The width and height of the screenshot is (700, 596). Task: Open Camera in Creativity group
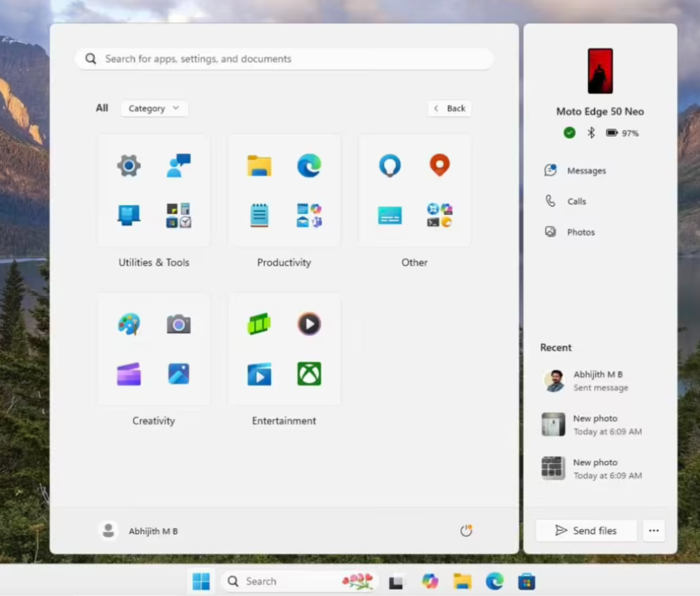tap(179, 325)
